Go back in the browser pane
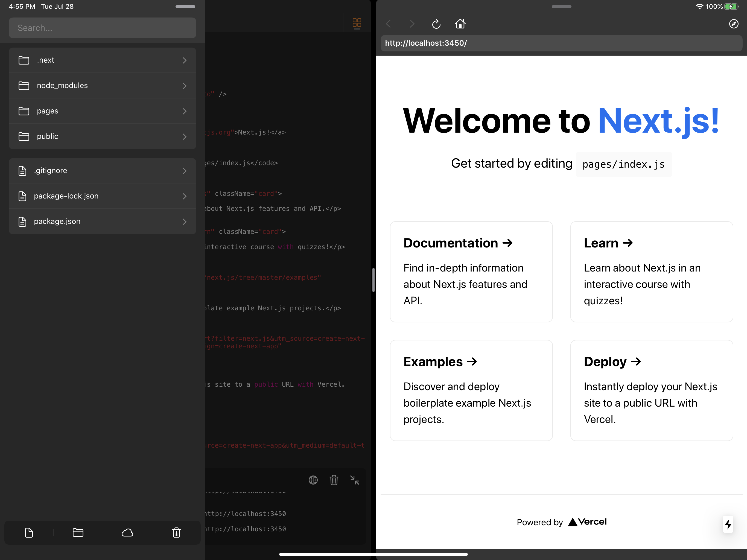This screenshot has height=560, width=747. point(389,24)
